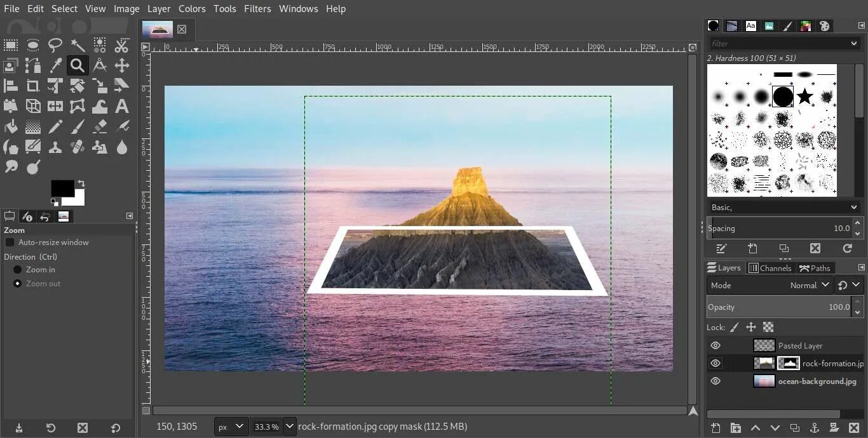Select the Zoom magnifier tool
The width and height of the screenshot is (868, 438).
78,65
